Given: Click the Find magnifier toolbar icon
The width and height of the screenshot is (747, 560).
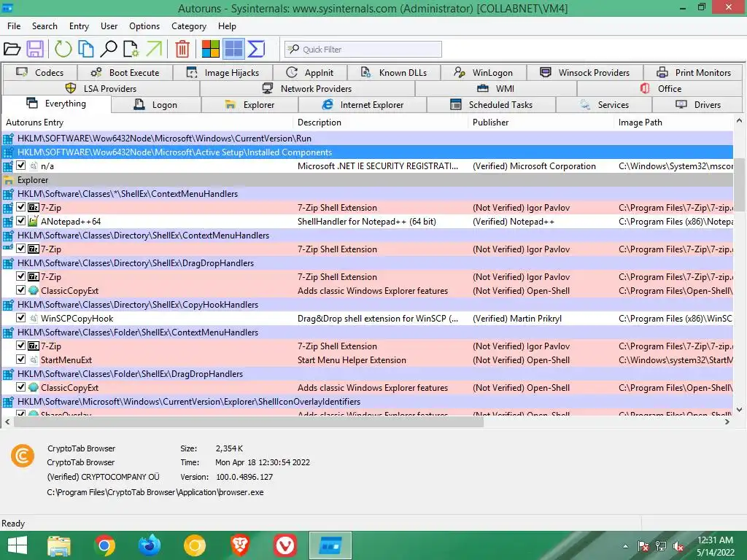Looking at the screenshot, I should (109, 49).
